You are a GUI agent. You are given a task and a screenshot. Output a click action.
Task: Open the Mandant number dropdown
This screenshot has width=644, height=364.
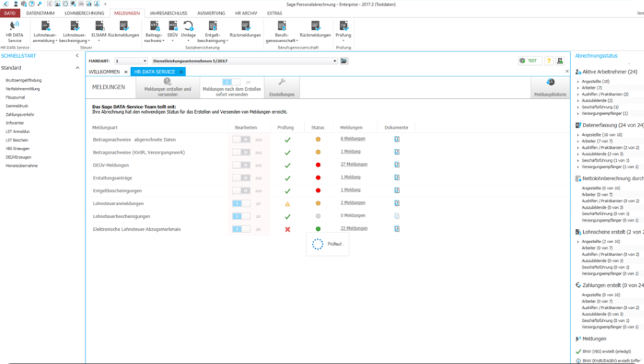[145, 61]
